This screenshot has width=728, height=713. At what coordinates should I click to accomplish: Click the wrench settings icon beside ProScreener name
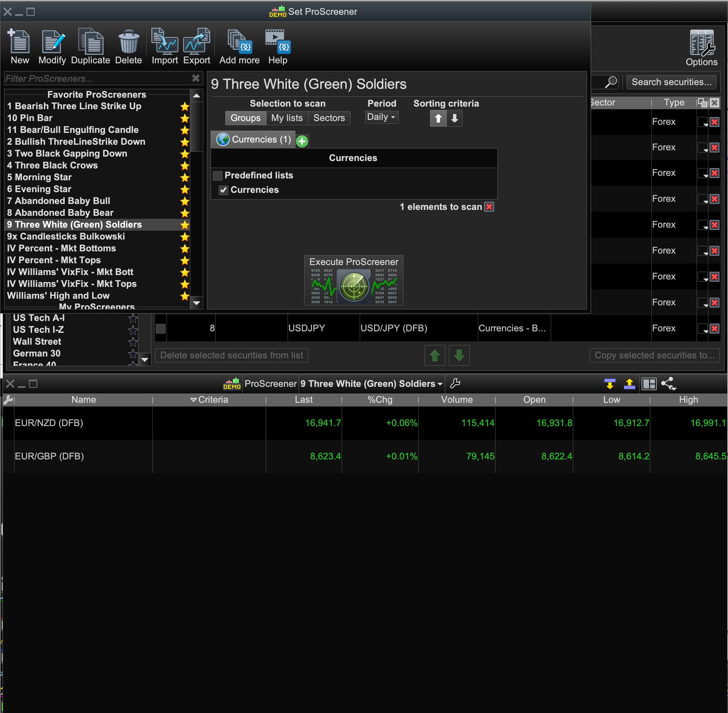click(455, 384)
